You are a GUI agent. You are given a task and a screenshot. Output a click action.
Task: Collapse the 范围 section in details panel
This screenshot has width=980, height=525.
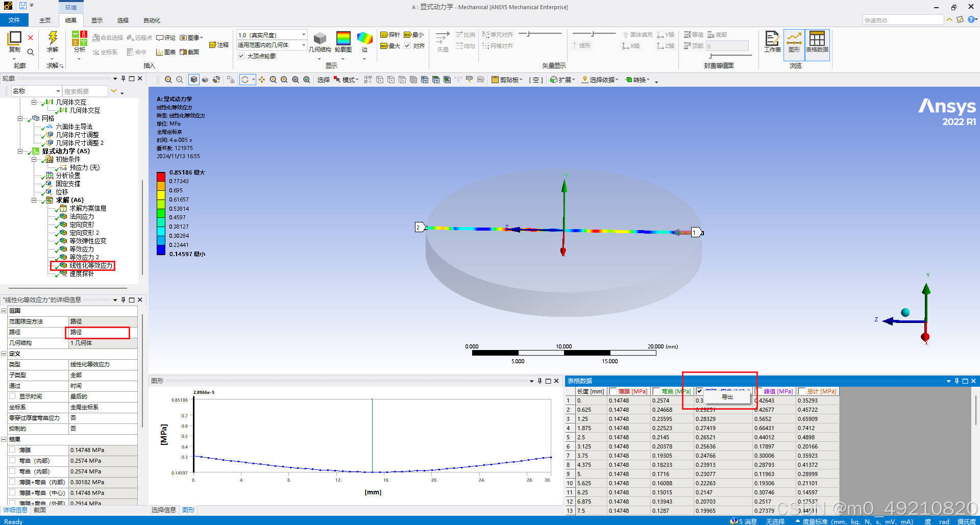4,311
